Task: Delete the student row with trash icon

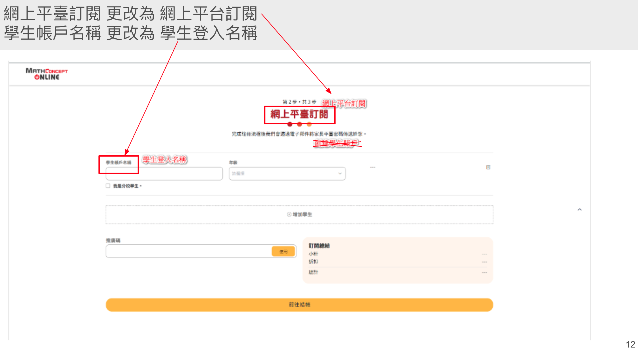Action: [x=488, y=167]
